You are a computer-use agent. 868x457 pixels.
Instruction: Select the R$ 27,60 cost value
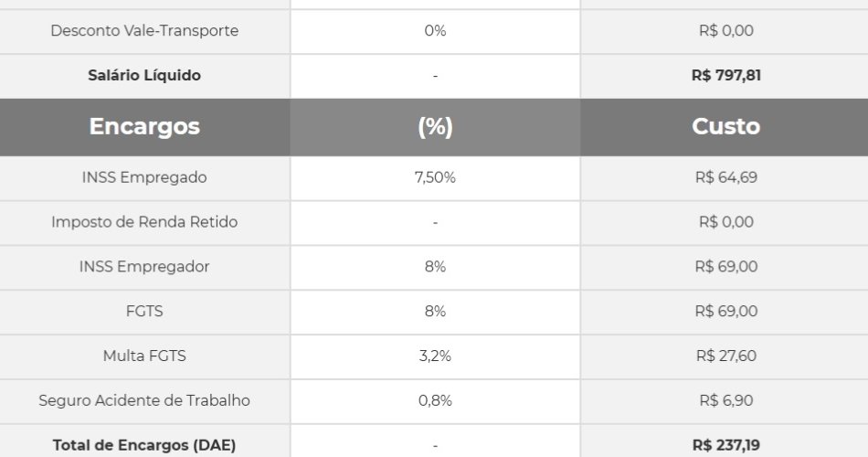(x=725, y=356)
